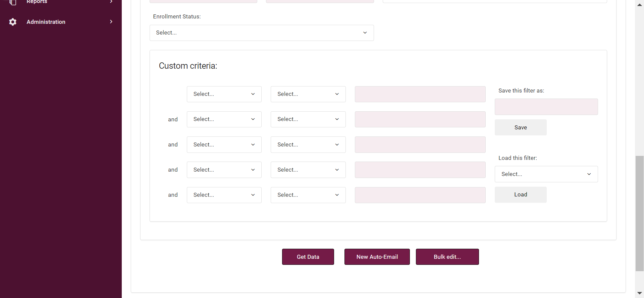Click the first criteria value input
Screen dimensions: 644x298
(x=420, y=94)
